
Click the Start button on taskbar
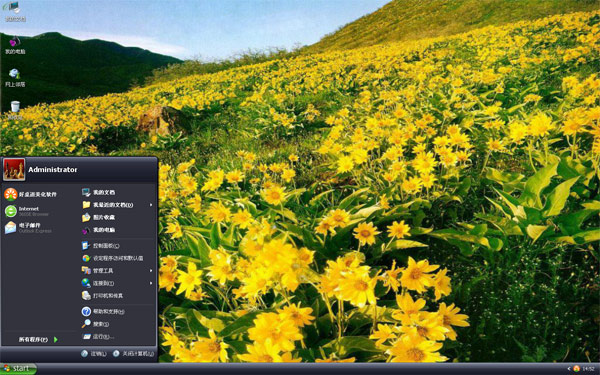click(x=18, y=369)
